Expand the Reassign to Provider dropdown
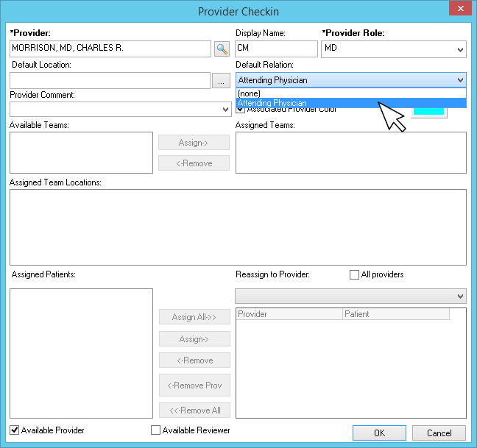477x448 pixels. pyautogui.click(x=460, y=296)
